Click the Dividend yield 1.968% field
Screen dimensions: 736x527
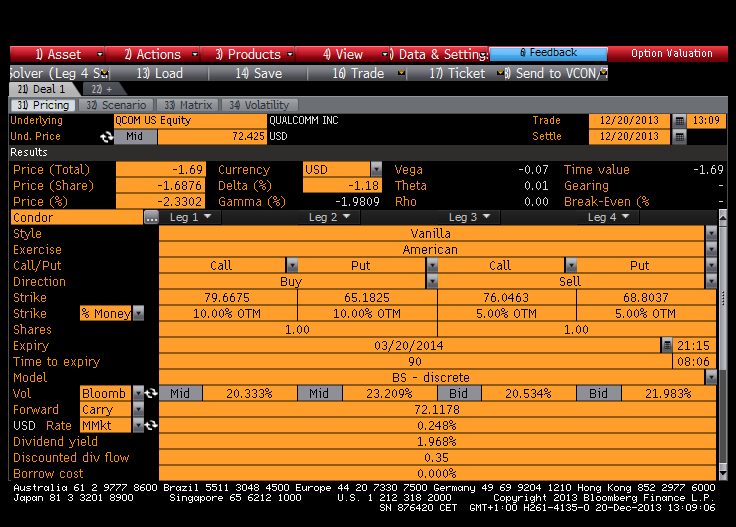pos(437,442)
